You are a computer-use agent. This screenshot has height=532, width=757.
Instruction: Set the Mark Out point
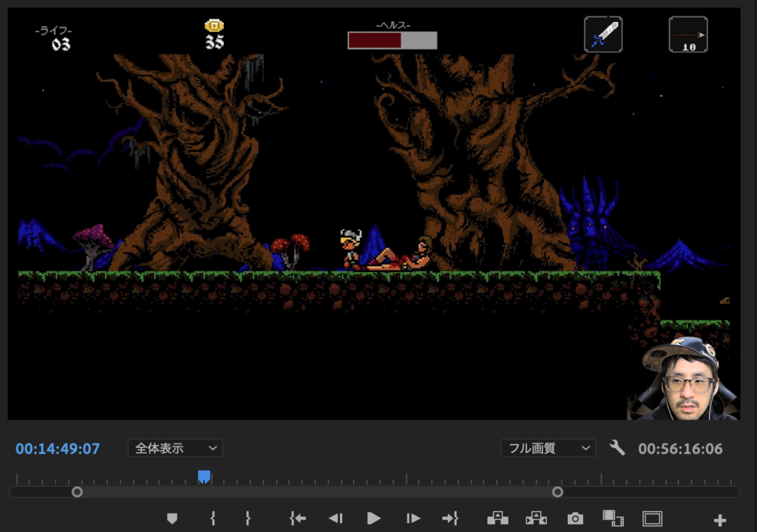pyautogui.click(x=248, y=519)
